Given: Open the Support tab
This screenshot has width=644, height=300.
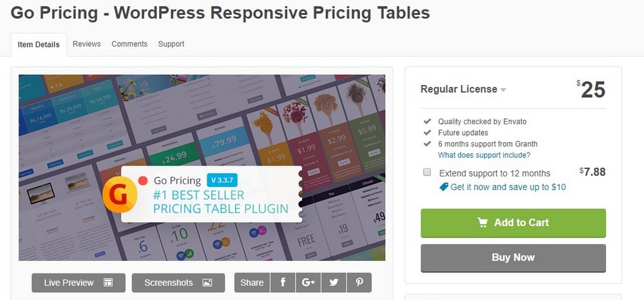Looking at the screenshot, I should pyautogui.click(x=171, y=44).
